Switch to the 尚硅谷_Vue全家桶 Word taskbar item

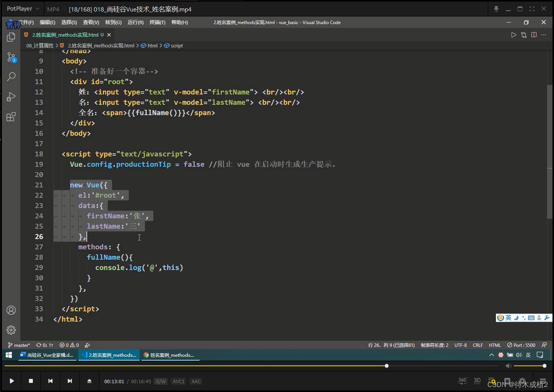47,355
